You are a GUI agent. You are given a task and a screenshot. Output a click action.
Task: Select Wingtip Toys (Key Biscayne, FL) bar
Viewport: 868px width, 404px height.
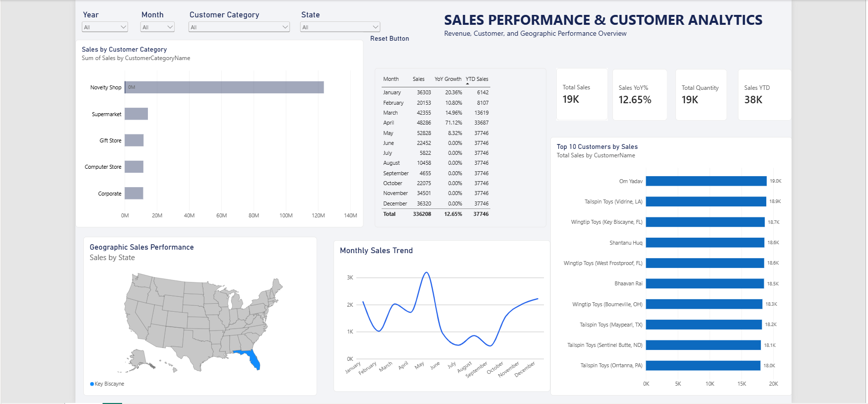point(705,222)
